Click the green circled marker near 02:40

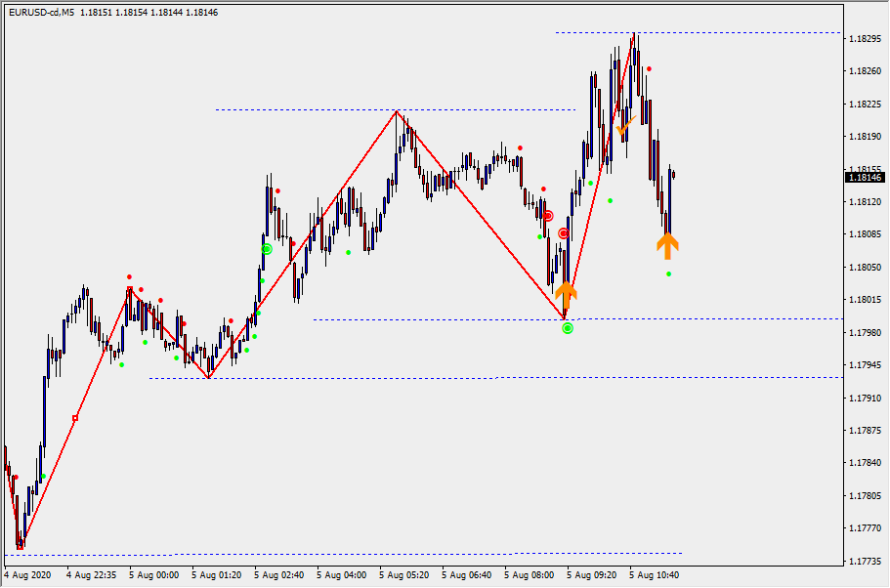(267, 249)
